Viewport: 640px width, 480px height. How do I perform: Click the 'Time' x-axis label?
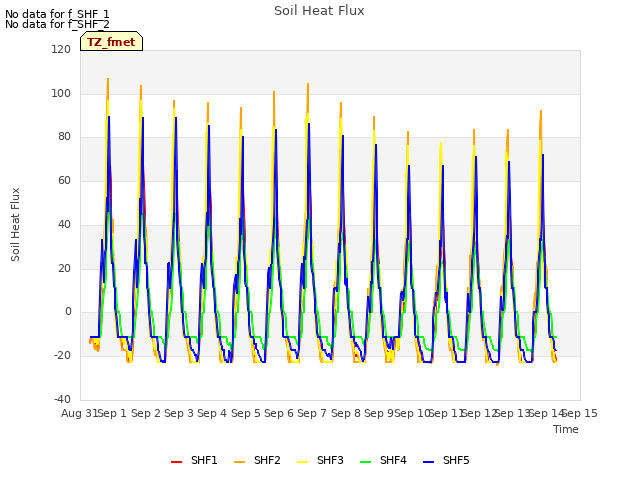pos(566,429)
